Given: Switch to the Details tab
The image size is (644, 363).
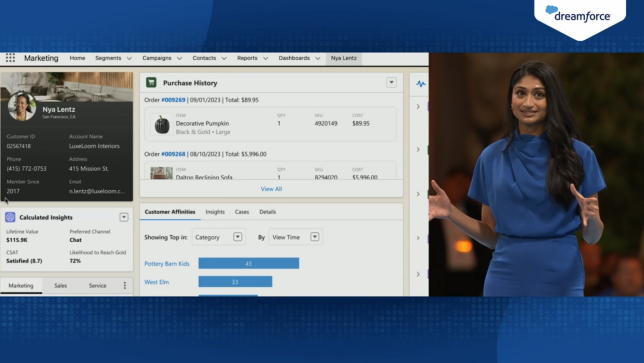Looking at the screenshot, I should click(x=268, y=212).
